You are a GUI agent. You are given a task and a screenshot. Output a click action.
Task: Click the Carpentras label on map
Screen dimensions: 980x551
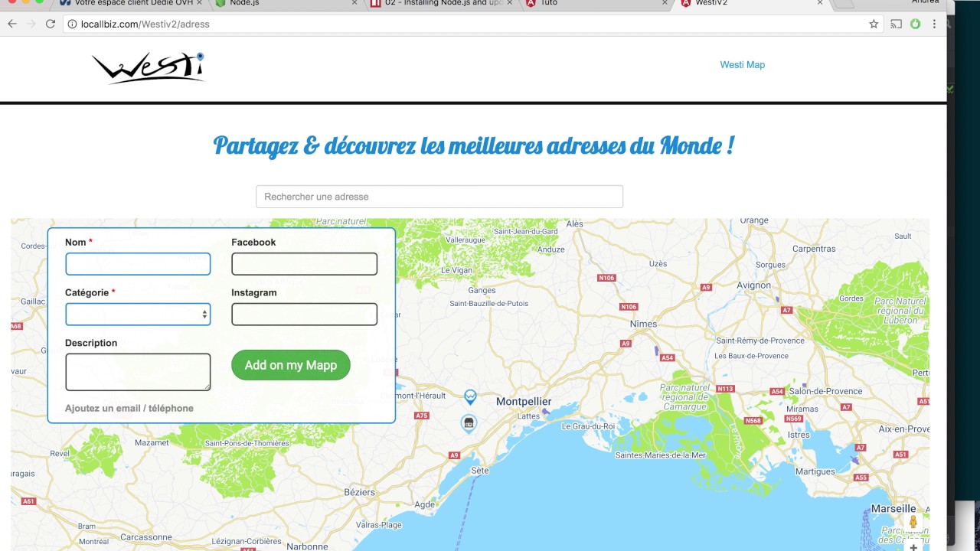(814, 249)
